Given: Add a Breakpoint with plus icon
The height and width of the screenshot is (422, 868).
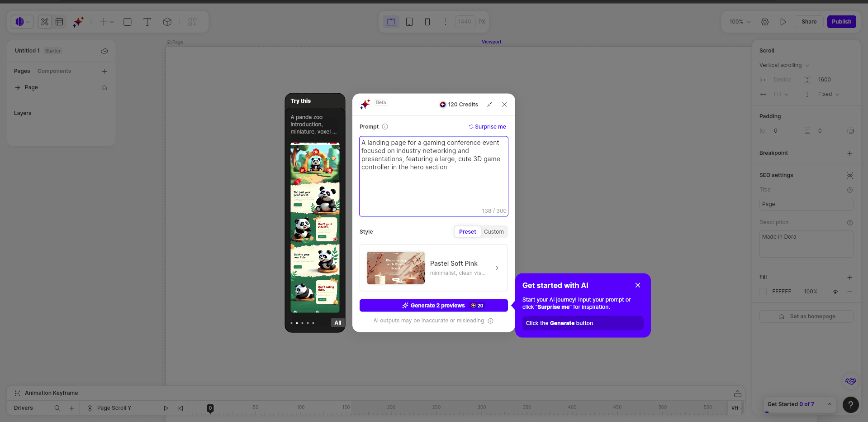Looking at the screenshot, I should coord(850,153).
